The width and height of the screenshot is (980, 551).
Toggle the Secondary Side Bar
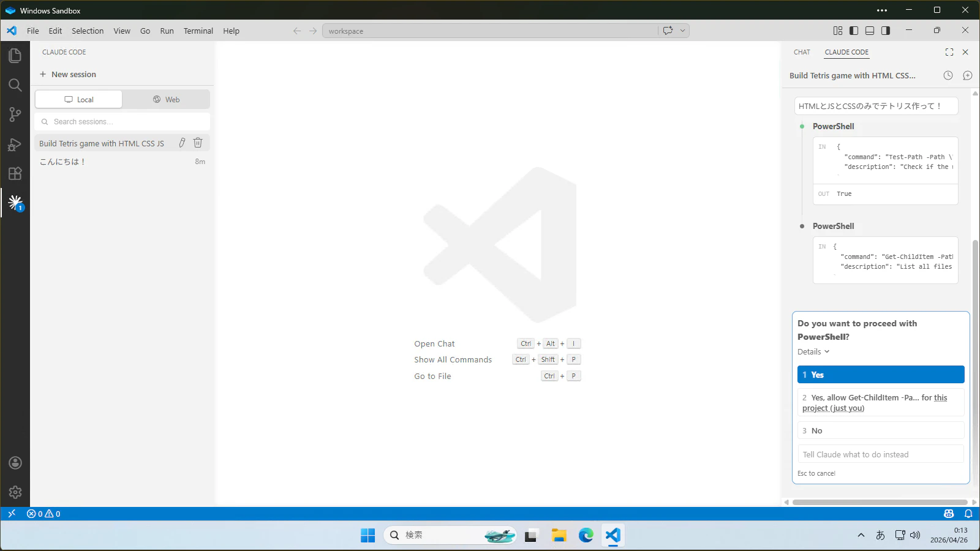coord(886,31)
